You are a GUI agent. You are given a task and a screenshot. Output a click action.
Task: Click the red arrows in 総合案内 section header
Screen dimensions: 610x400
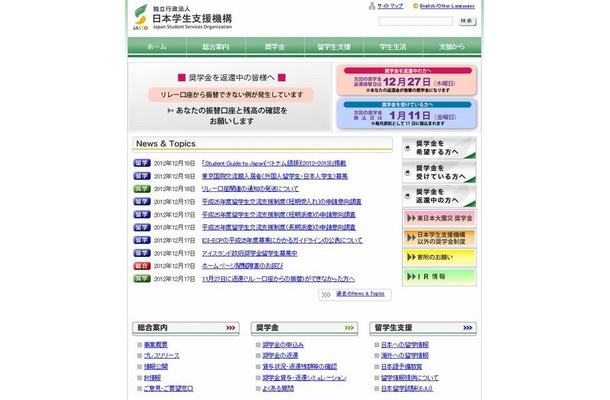[231, 328]
